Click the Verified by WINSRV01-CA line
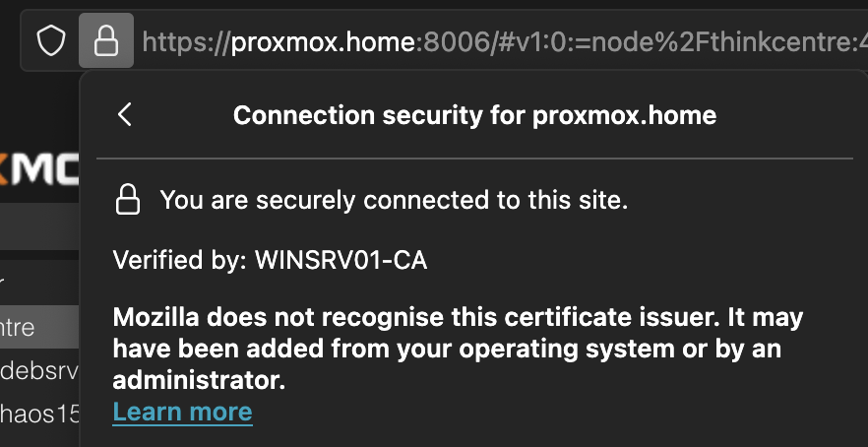Screen dimensions: 868x447 [x=270, y=260]
